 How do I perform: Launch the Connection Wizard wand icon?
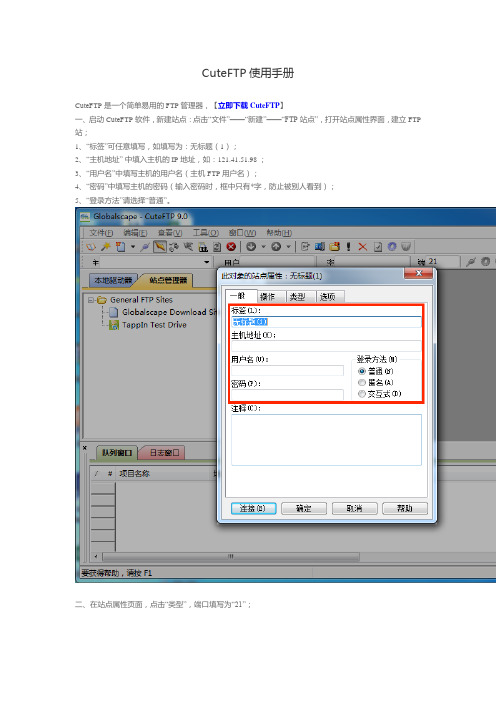coord(106,246)
